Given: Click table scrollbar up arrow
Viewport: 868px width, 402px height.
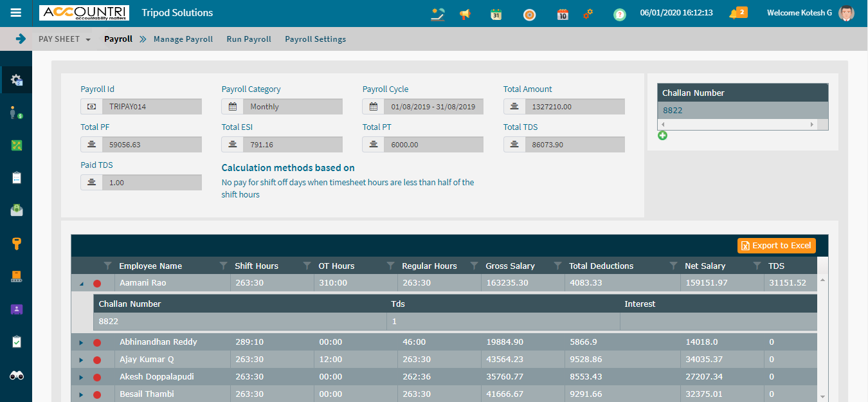Looking at the screenshot, I should (x=822, y=280).
